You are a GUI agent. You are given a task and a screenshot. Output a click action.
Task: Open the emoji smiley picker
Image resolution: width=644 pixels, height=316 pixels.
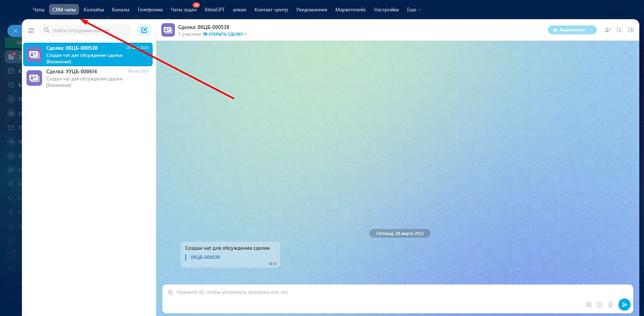pos(599,305)
